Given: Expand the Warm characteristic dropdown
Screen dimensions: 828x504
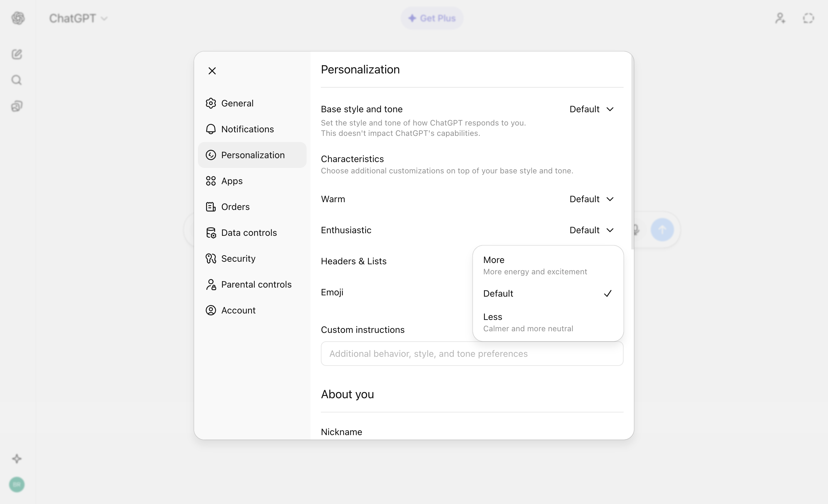Looking at the screenshot, I should (592, 199).
